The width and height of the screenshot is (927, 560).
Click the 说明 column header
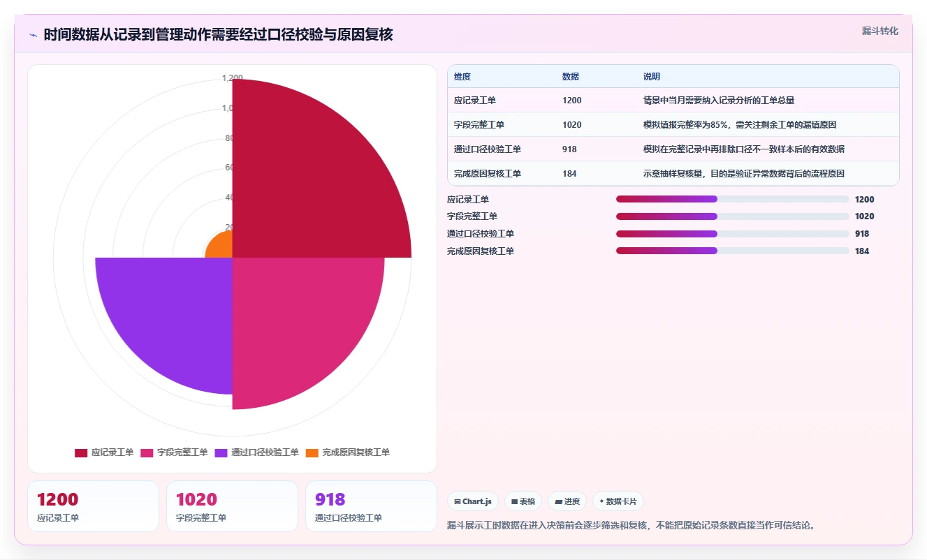[652, 77]
